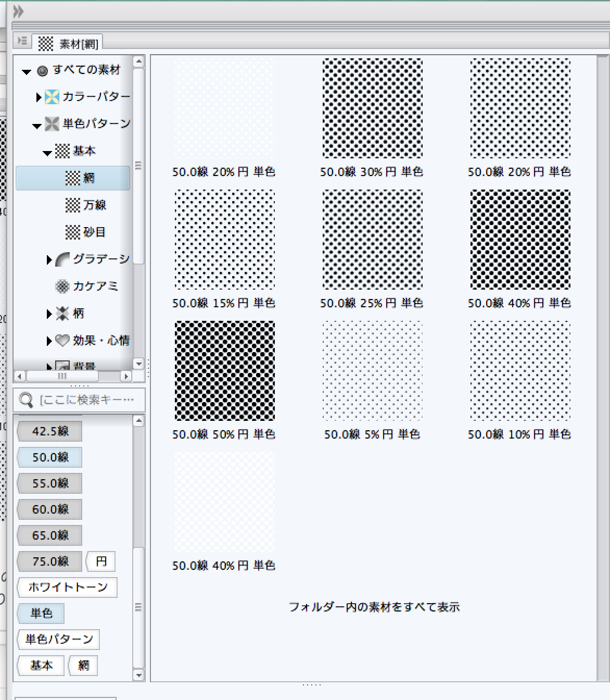The width and height of the screenshot is (610, 700).
Task: Toggle the 75.0線 tag filter
Action: tap(50, 561)
